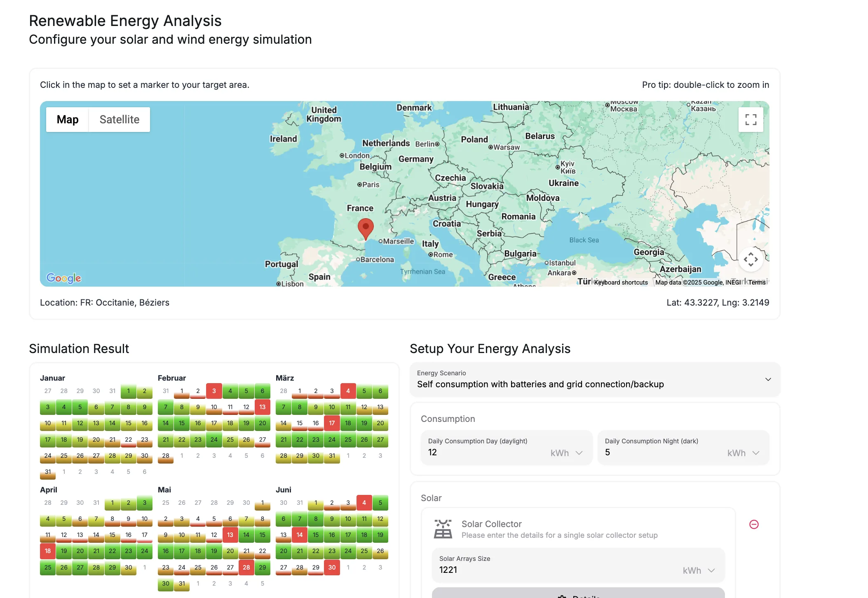Open the map Terms link
The image size is (868, 598).
[x=757, y=283]
